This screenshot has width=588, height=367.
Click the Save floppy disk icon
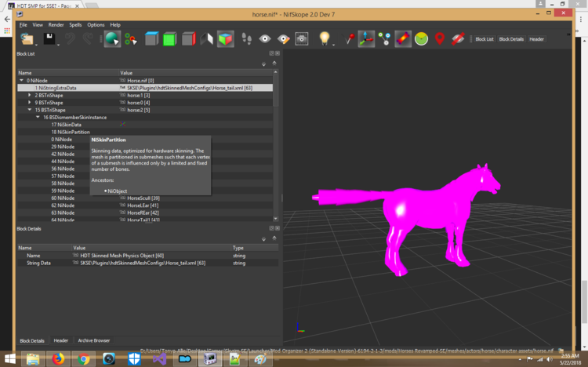click(x=49, y=38)
